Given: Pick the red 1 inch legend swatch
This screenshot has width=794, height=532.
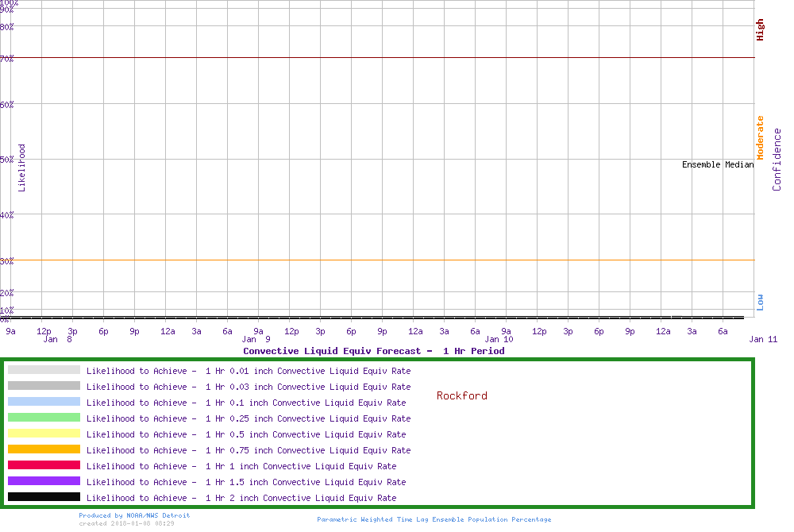Looking at the screenshot, I should pyautogui.click(x=44, y=465).
